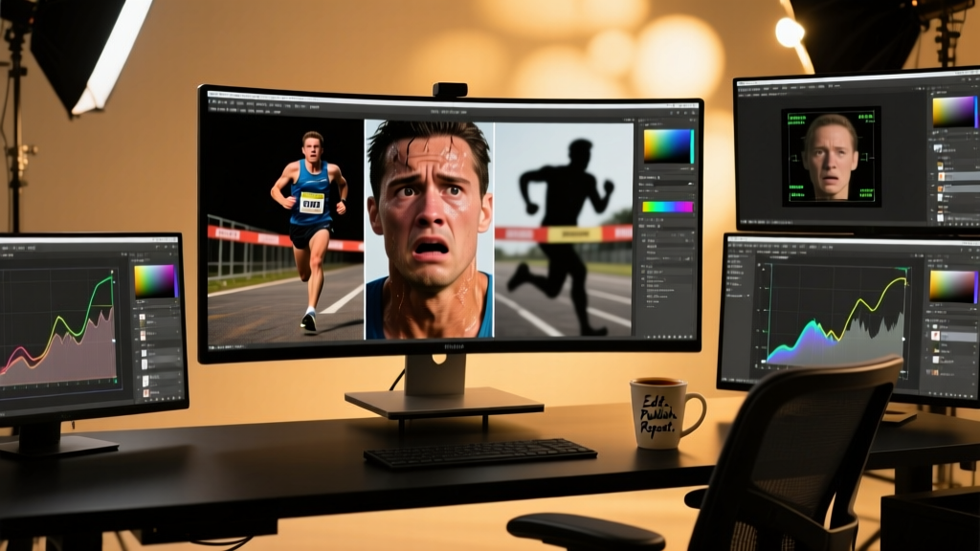Viewport: 980px width, 551px height.
Task: Pick a color in center monitor's color field
Action: click(667, 146)
